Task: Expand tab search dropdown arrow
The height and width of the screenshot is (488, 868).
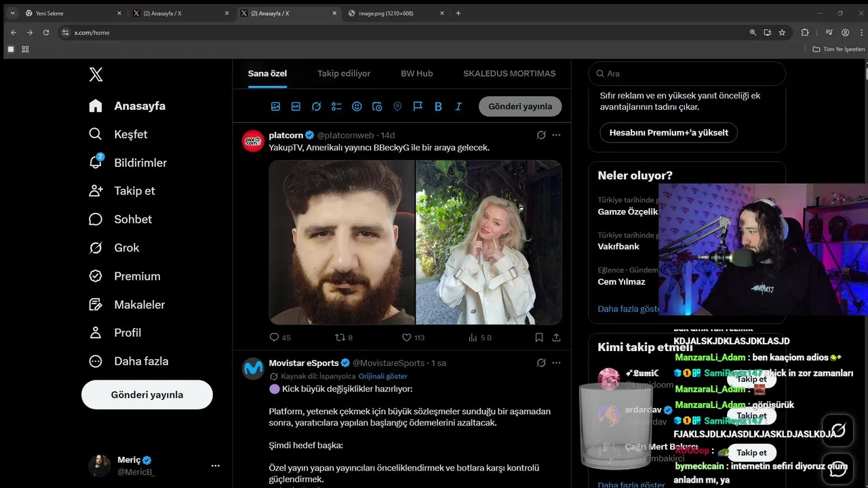Action: (x=12, y=13)
